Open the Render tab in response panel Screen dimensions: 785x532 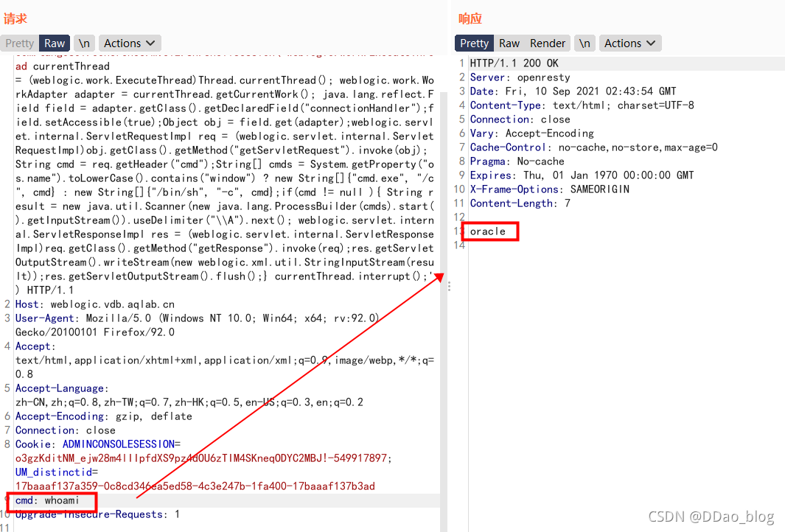548,43
